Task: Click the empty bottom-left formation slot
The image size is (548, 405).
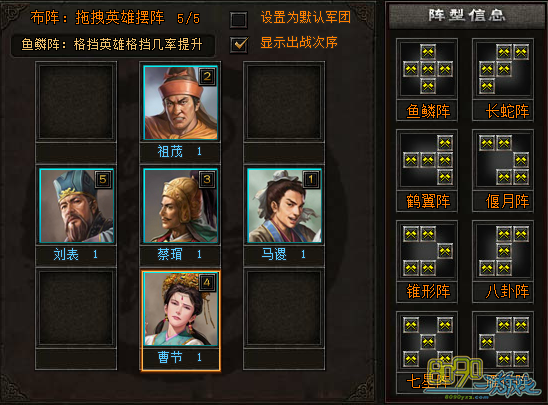Action: [76, 308]
